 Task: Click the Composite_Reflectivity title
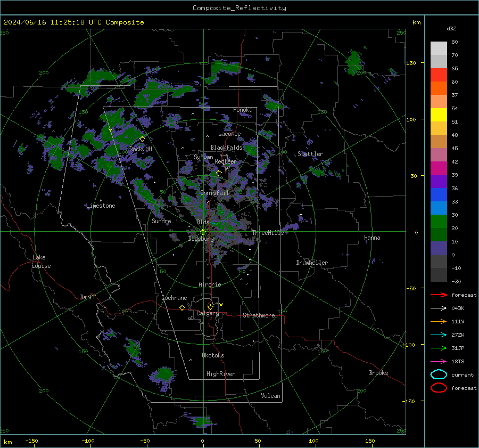pos(240,8)
